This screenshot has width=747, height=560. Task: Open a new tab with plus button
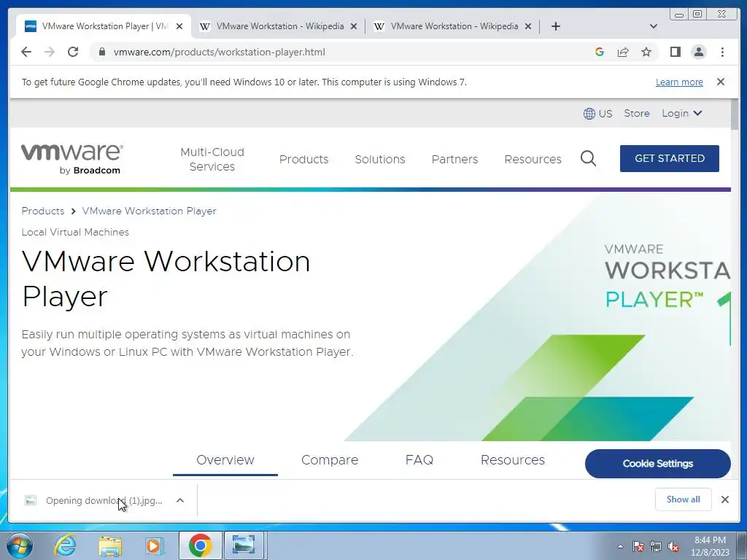pyautogui.click(x=555, y=26)
